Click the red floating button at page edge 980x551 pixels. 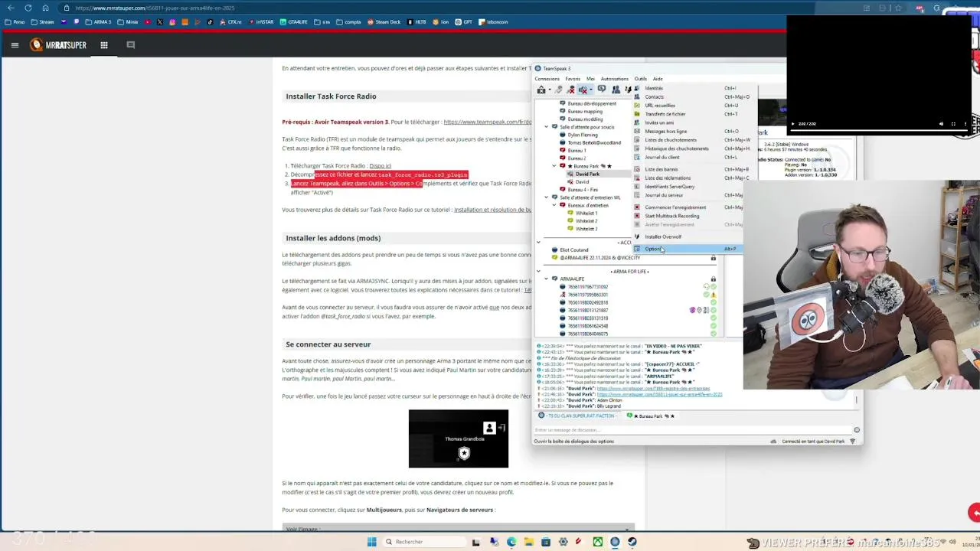coord(974,512)
